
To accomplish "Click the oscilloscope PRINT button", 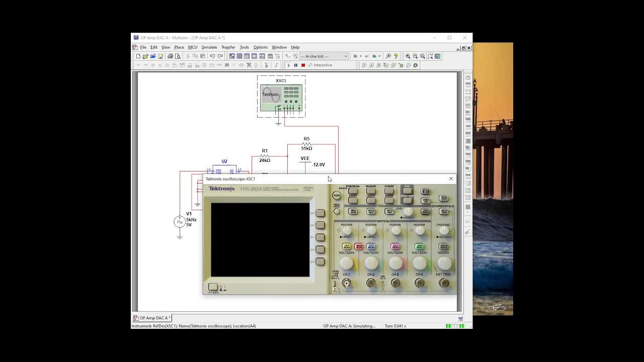I will 337,196.
